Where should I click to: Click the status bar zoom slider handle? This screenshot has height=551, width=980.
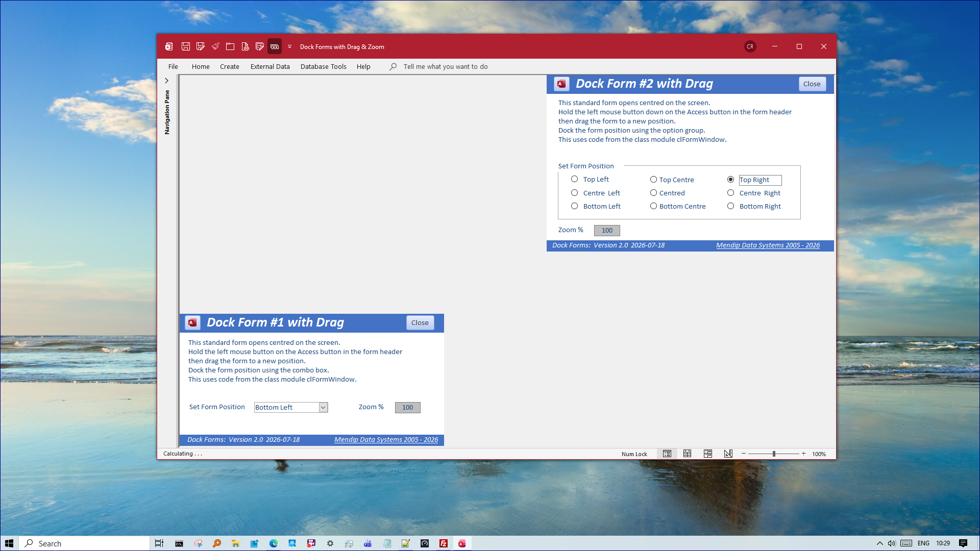point(774,454)
